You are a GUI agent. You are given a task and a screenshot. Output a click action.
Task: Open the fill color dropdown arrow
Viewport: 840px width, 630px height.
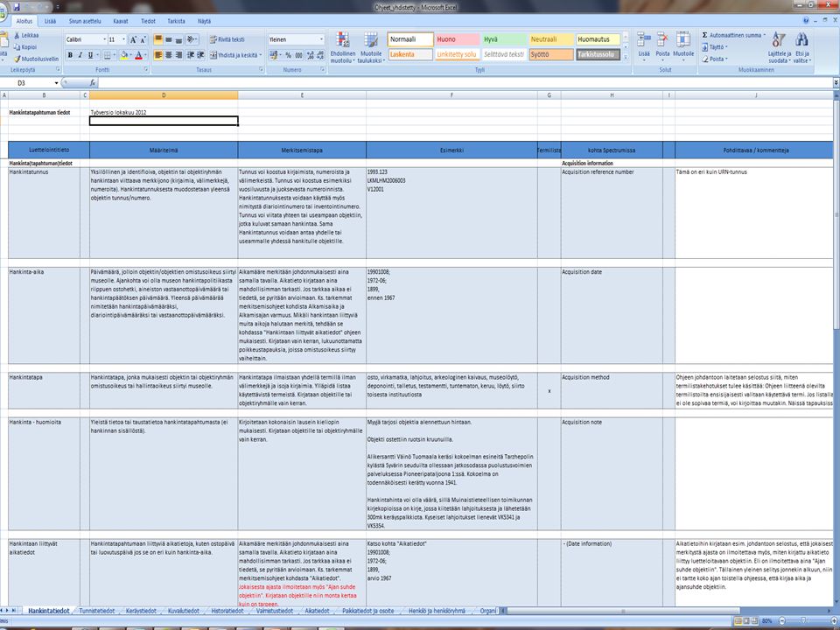[130, 55]
